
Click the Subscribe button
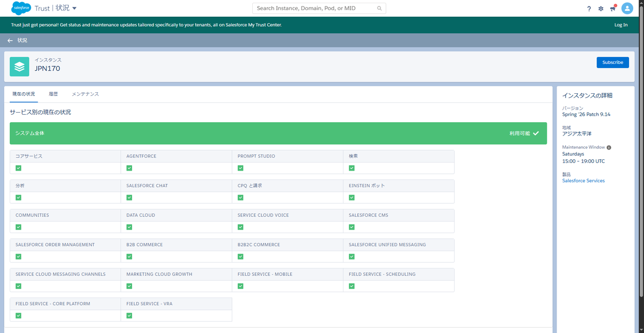coord(613,62)
